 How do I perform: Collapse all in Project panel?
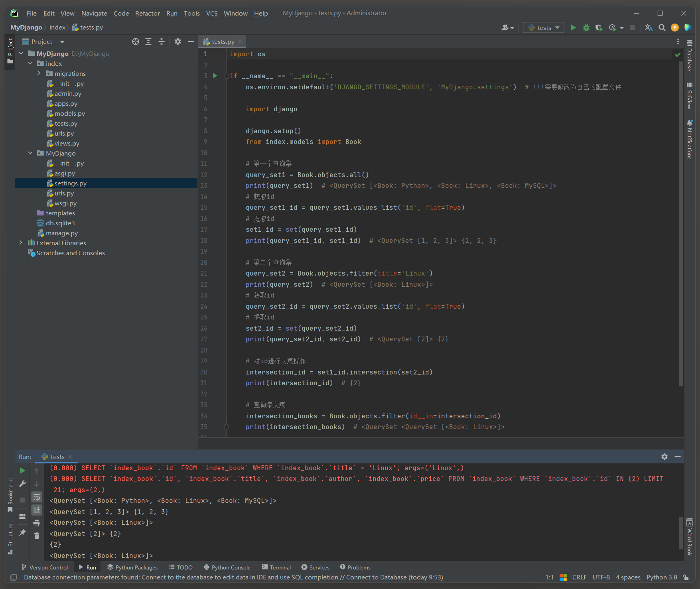pyautogui.click(x=162, y=41)
